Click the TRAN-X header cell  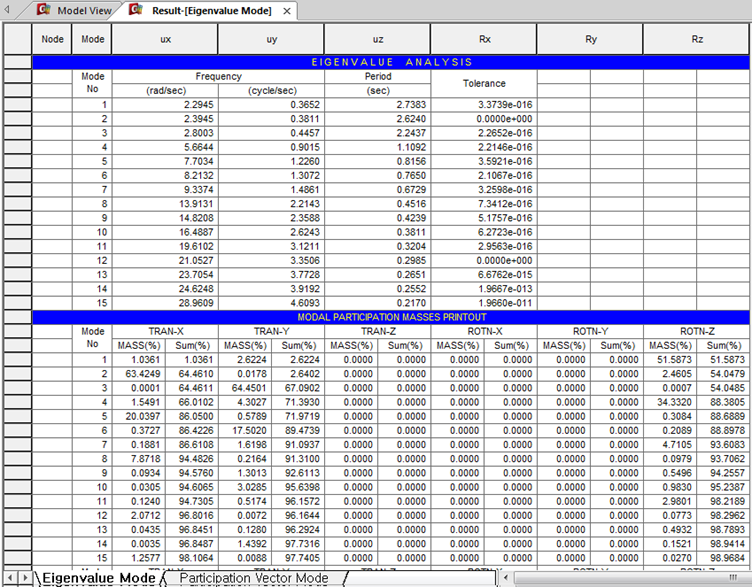coord(165,331)
